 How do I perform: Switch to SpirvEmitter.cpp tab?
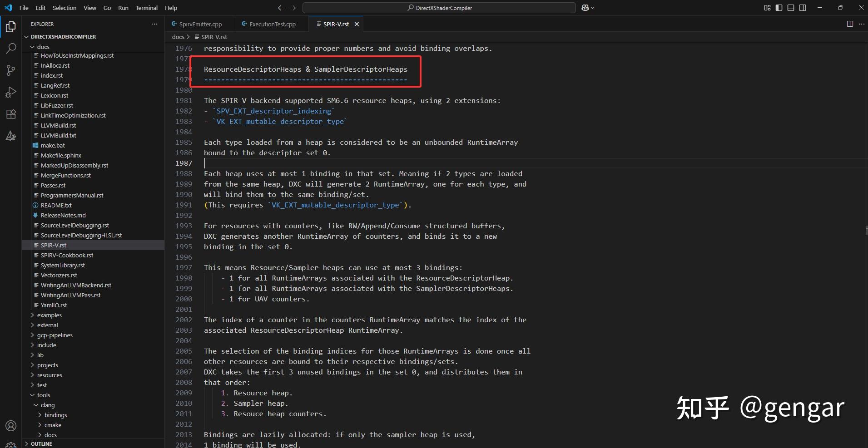coord(200,24)
